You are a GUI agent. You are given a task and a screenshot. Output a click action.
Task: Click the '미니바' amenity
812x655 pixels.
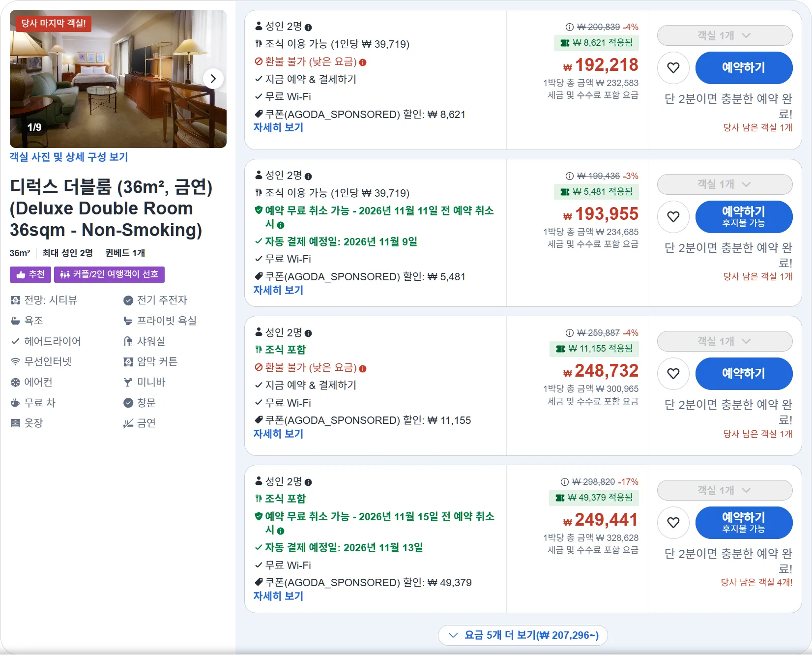click(145, 383)
